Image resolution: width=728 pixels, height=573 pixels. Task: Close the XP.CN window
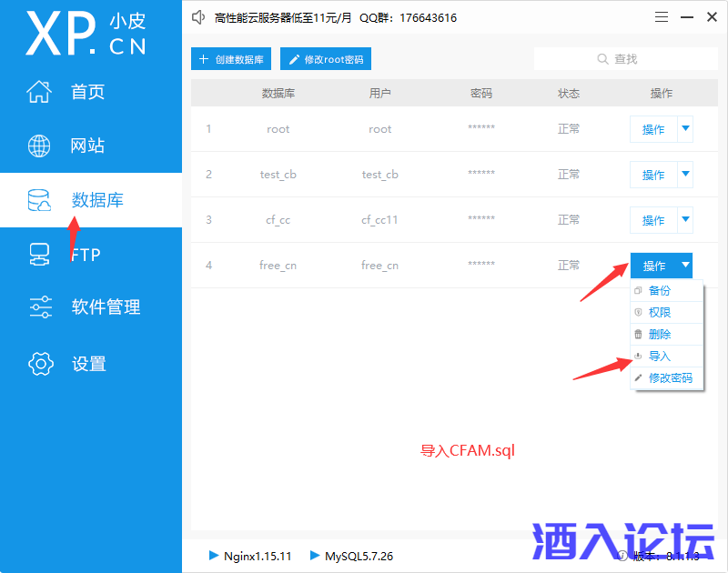pyautogui.click(x=712, y=17)
